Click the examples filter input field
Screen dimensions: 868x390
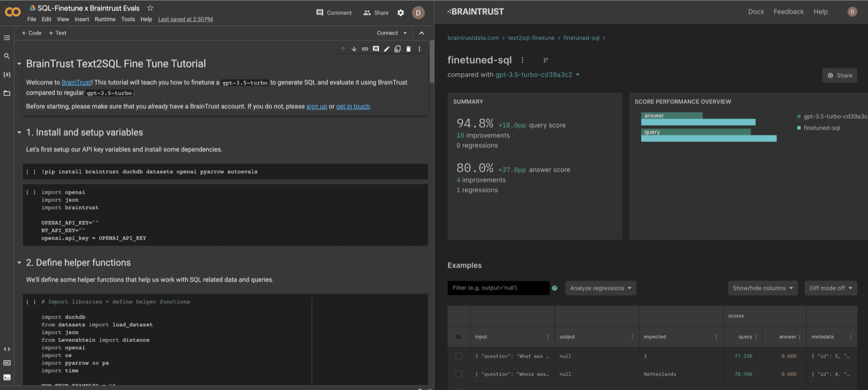pos(498,288)
